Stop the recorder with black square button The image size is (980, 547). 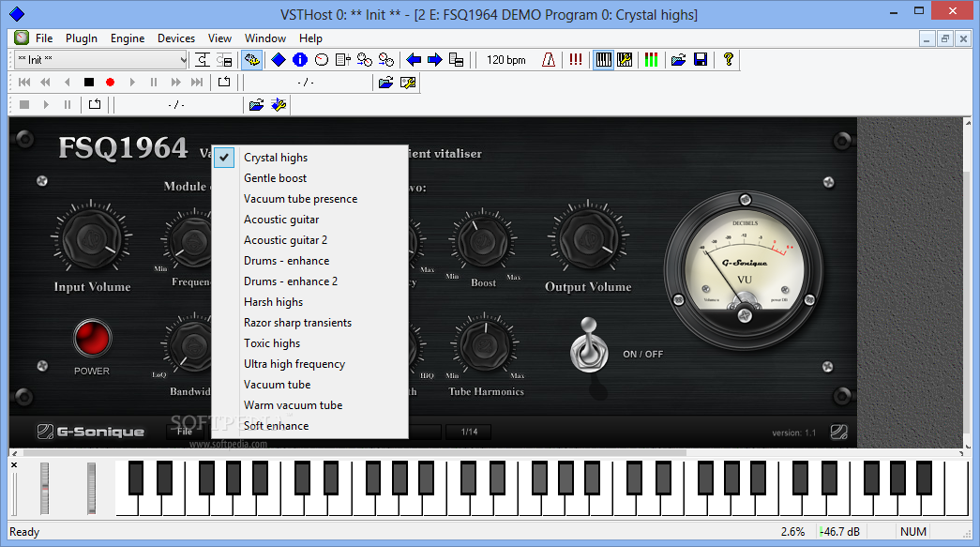89,83
